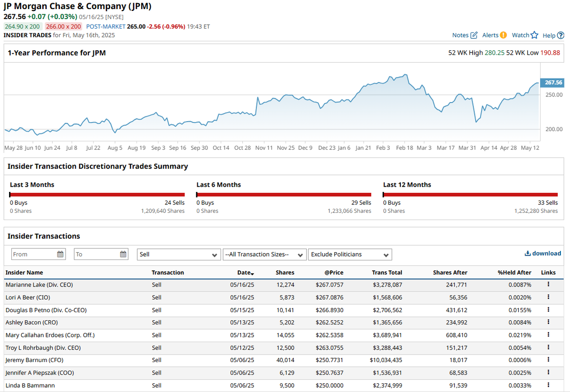The height and width of the screenshot is (392, 570).
Task: Click the download arrow icon
Action: [x=528, y=253]
